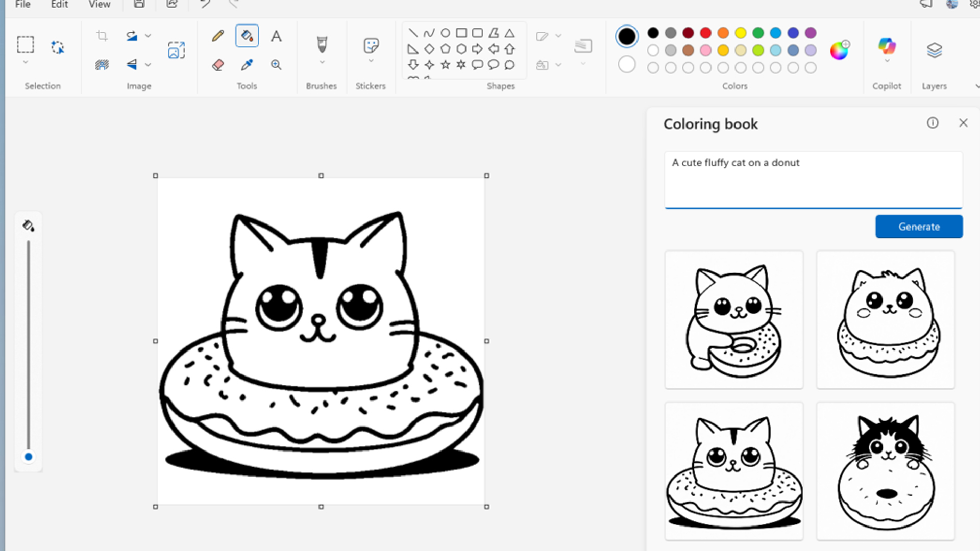980x551 pixels.
Task: Close the Coloring book panel
Action: (x=963, y=123)
